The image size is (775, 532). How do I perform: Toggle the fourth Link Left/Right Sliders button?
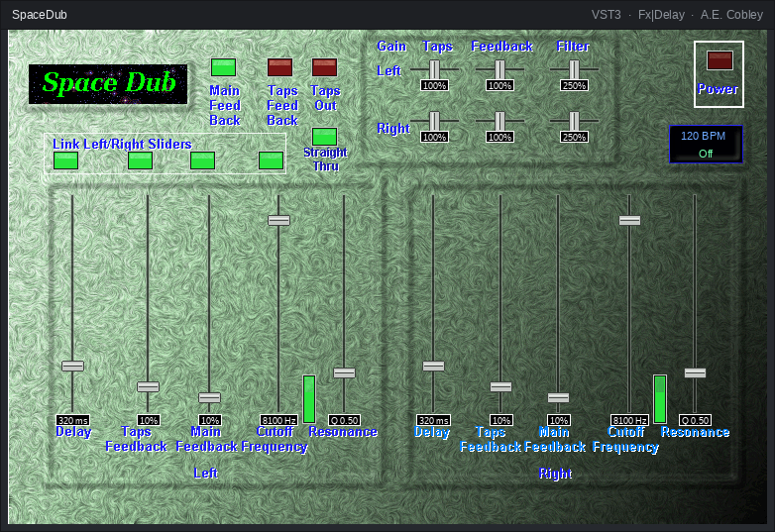point(271,160)
